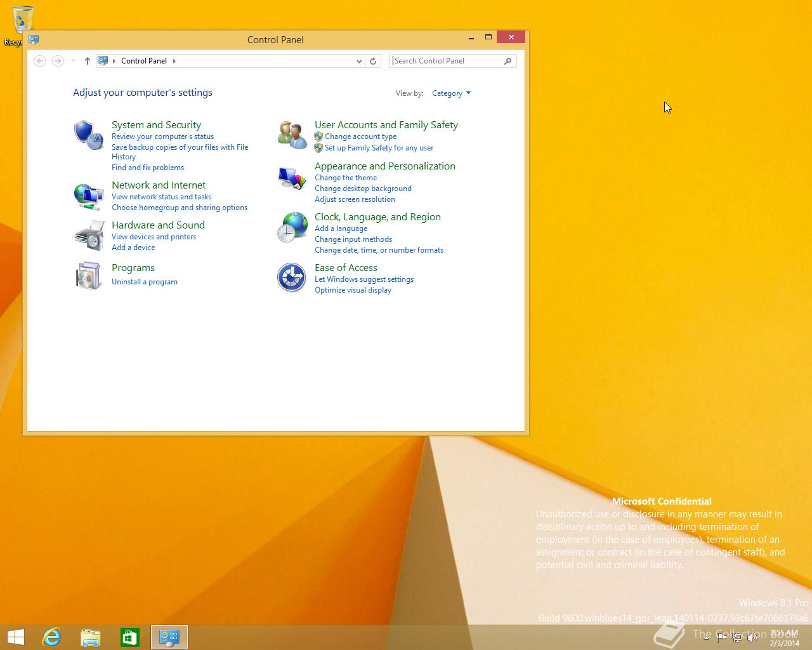Open Network and Internet category
The width and height of the screenshot is (812, 650).
tap(159, 185)
